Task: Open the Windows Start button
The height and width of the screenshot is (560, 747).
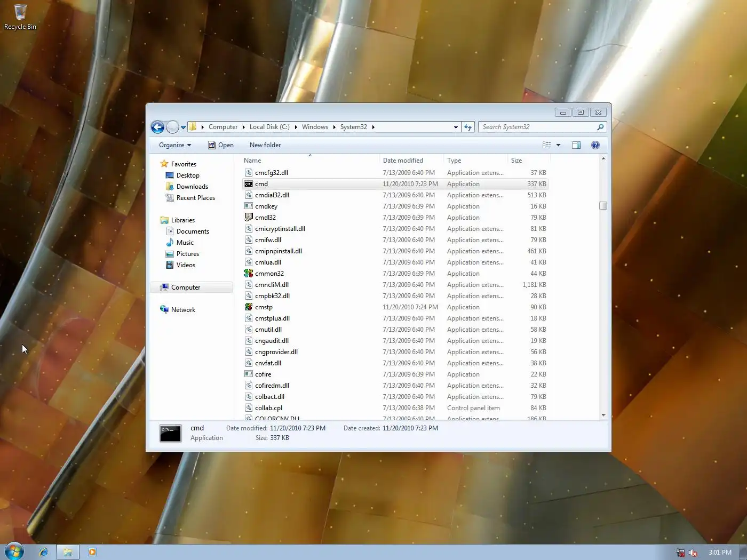Action: tap(14, 551)
